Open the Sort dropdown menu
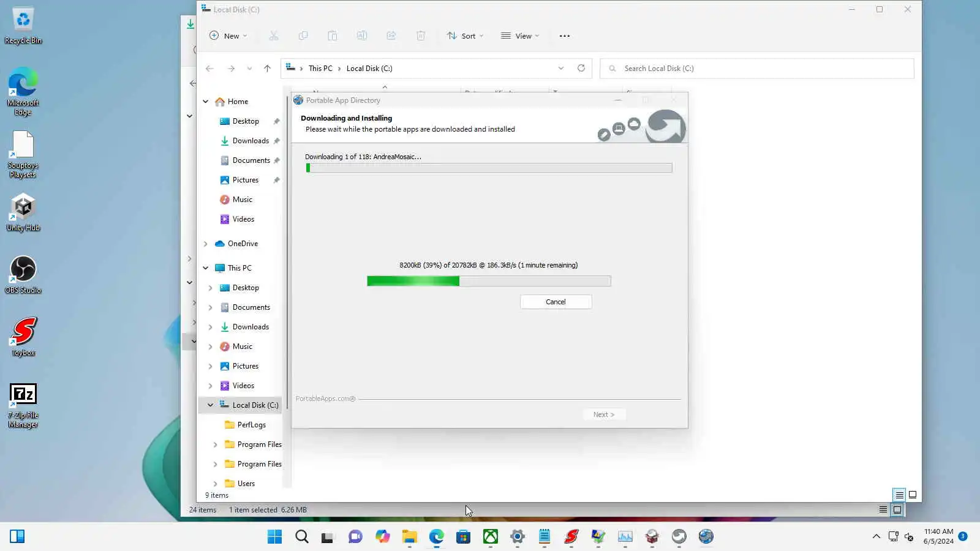Screen dimensions: 980x551 click(466, 36)
